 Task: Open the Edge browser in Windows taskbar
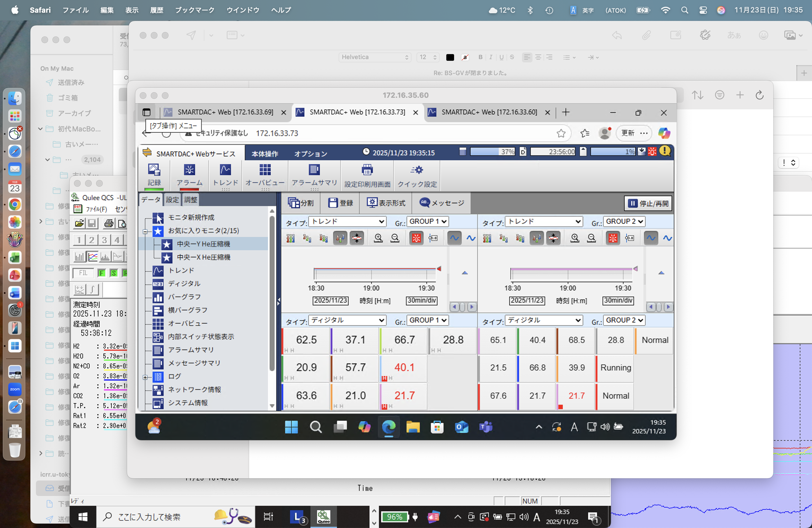point(389,427)
